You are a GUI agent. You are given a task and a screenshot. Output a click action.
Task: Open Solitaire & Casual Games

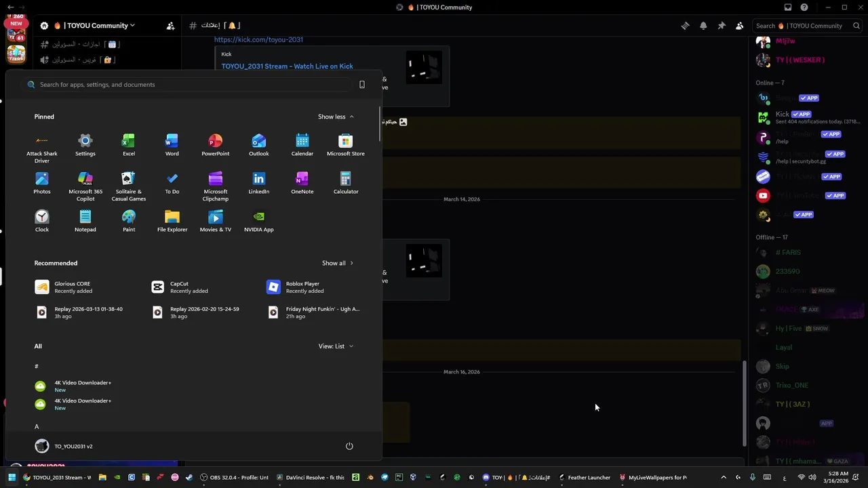(129, 186)
